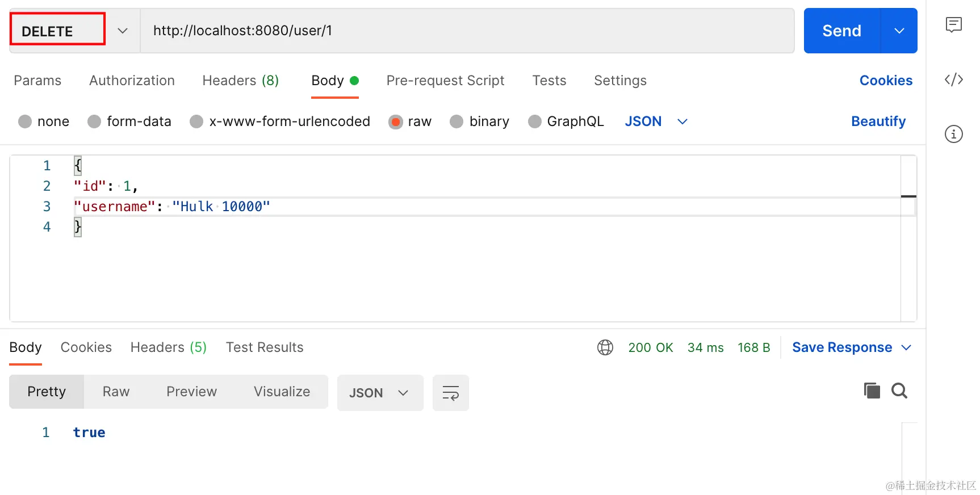The width and height of the screenshot is (980, 495).
Task: Switch response view to Raw
Action: point(116,392)
